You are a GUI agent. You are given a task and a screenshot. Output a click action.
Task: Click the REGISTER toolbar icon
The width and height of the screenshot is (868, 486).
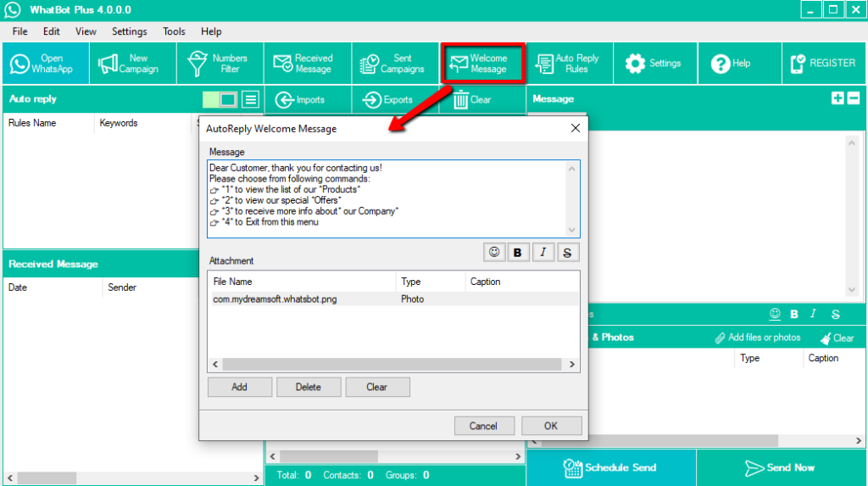tap(821, 64)
